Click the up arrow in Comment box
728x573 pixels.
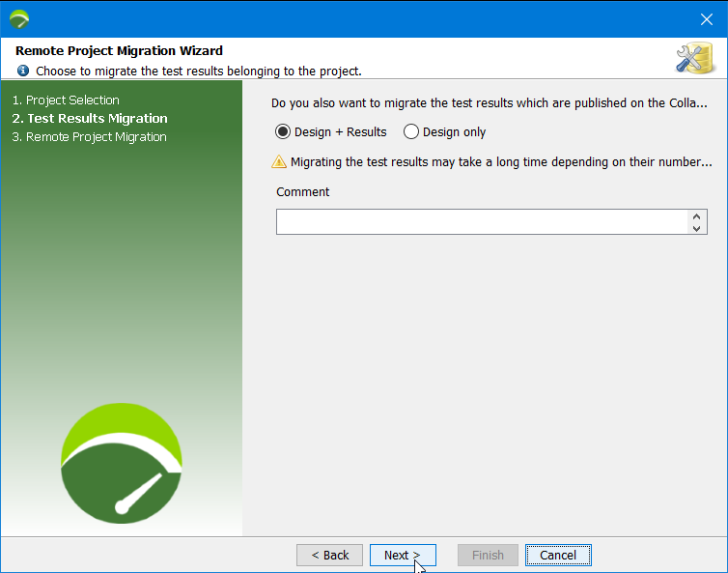tap(696, 217)
